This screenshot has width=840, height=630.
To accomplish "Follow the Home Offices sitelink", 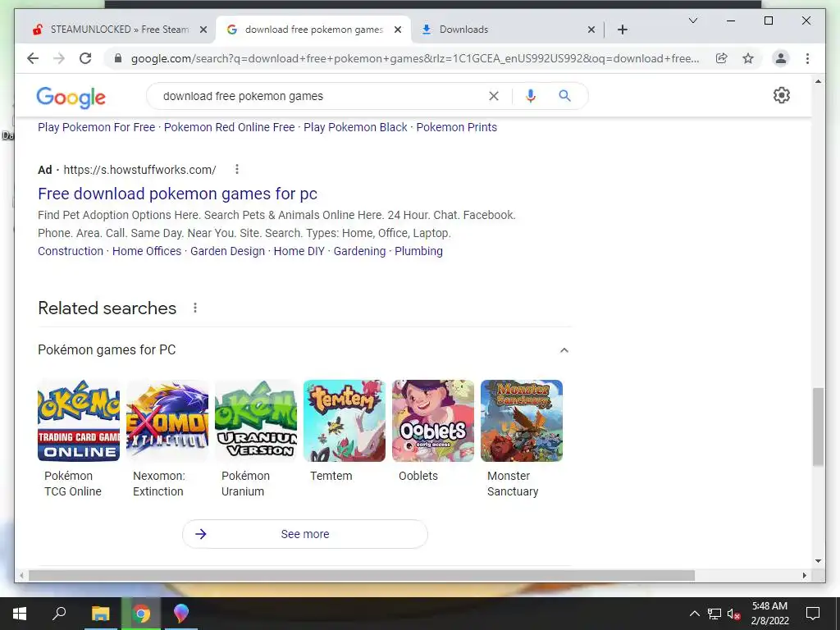I will tap(147, 251).
